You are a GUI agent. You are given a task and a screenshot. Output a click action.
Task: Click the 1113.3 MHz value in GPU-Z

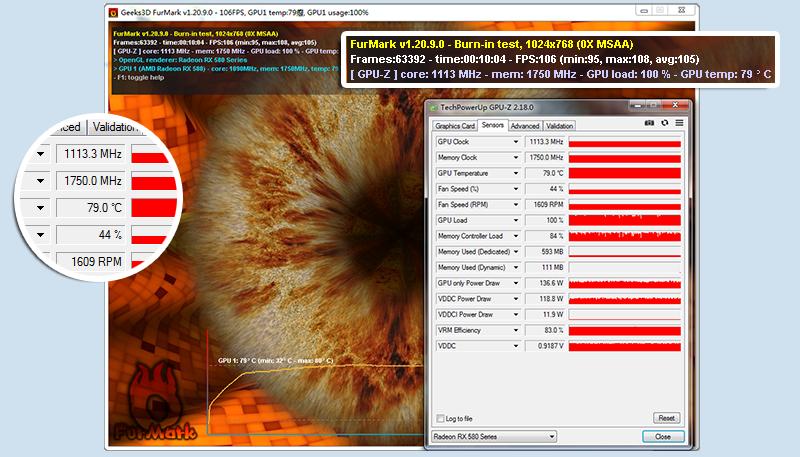pyautogui.click(x=545, y=142)
